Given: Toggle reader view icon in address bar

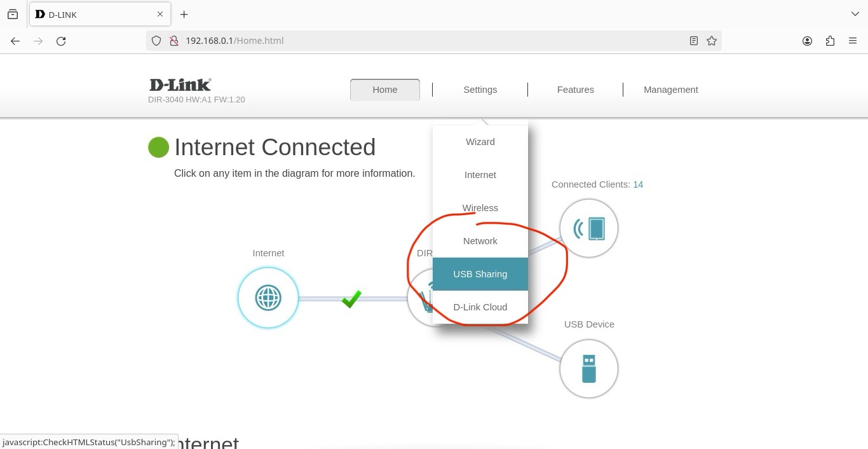Looking at the screenshot, I should (x=694, y=41).
